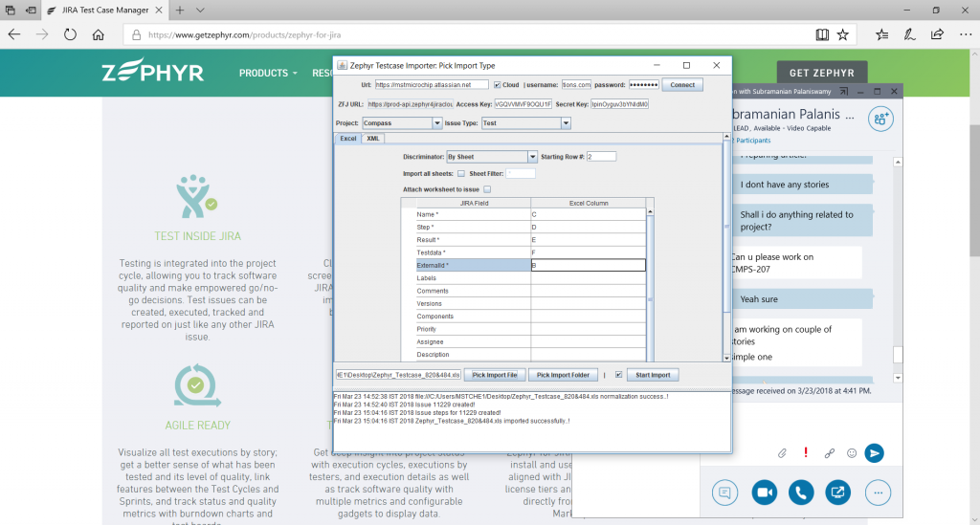Add page to favorites with star icon
The image size is (980, 525).
click(842, 34)
